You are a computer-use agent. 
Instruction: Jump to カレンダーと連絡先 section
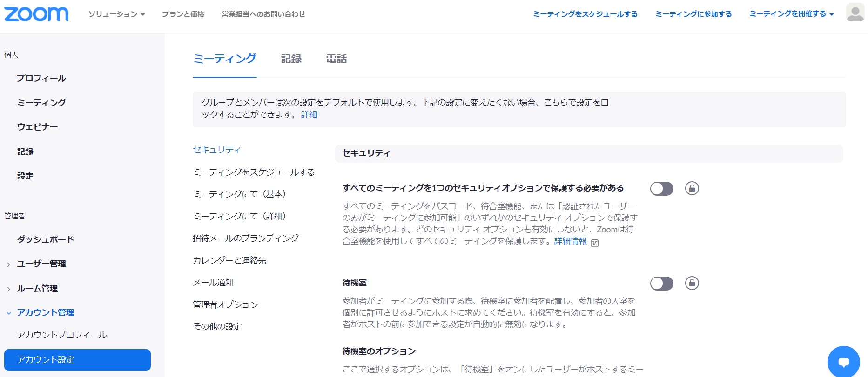[x=229, y=260]
